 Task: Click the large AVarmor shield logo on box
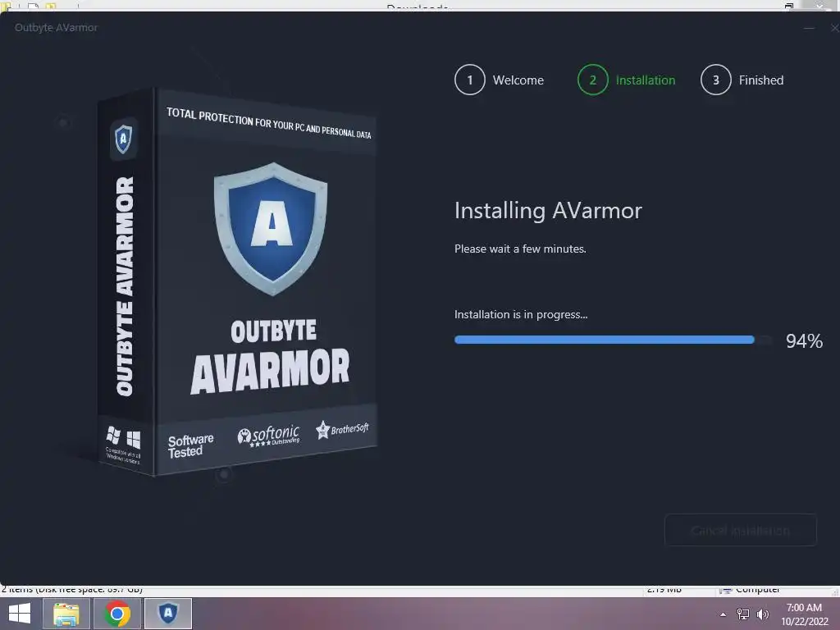point(271,229)
